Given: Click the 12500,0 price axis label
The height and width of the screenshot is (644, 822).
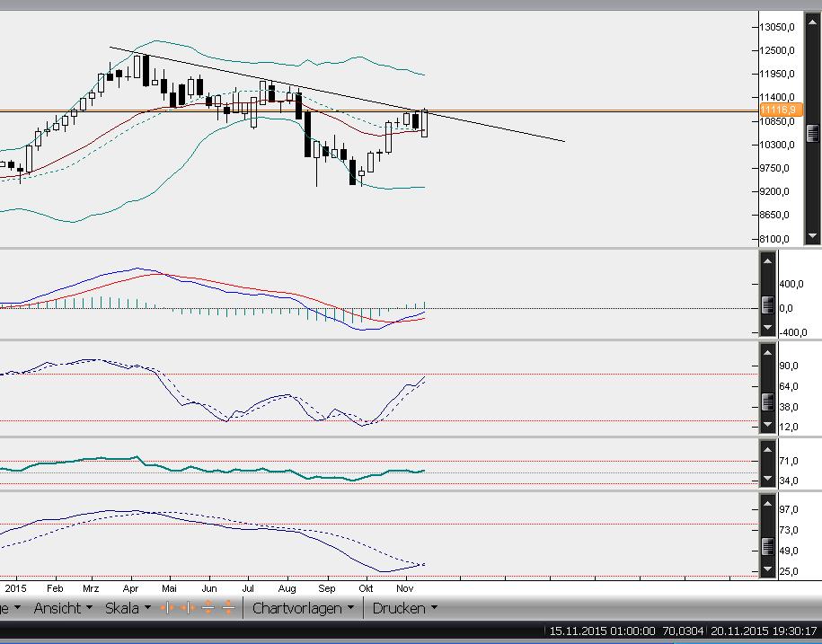Looking at the screenshot, I should point(777,50).
